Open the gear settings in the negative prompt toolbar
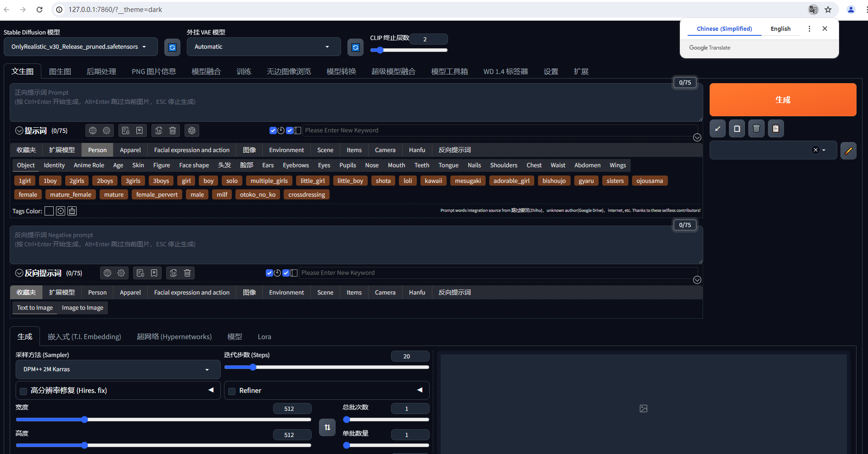 pyautogui.click(x=121, y=273)
